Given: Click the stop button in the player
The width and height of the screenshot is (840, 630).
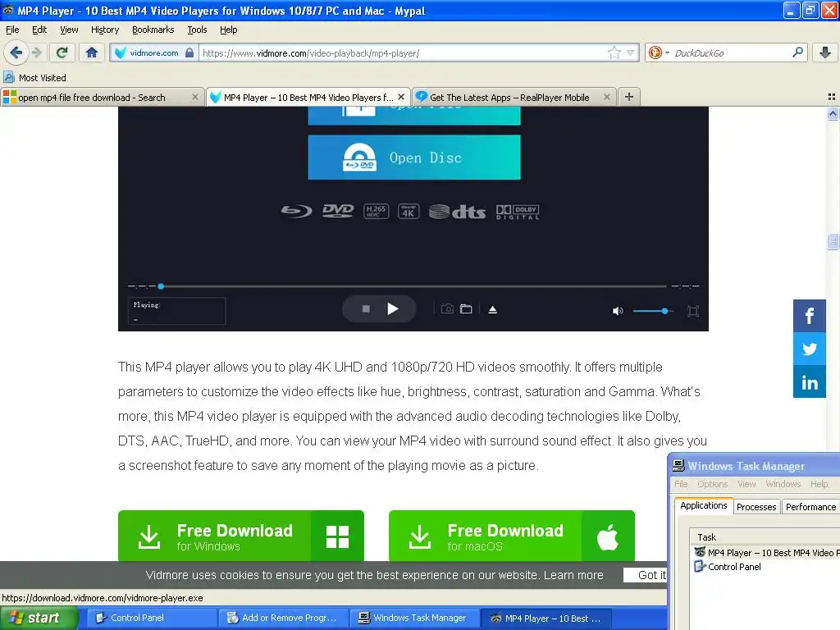Looking at the screenshot, I should [366, 309].
